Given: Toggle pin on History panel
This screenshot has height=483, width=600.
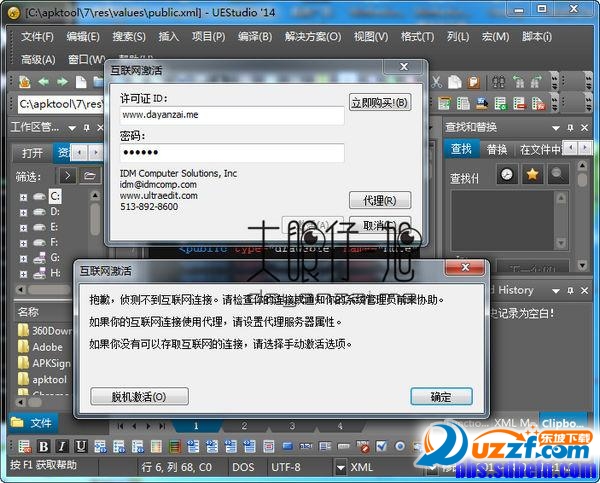Looking at the screenshot, I should 571,290.
